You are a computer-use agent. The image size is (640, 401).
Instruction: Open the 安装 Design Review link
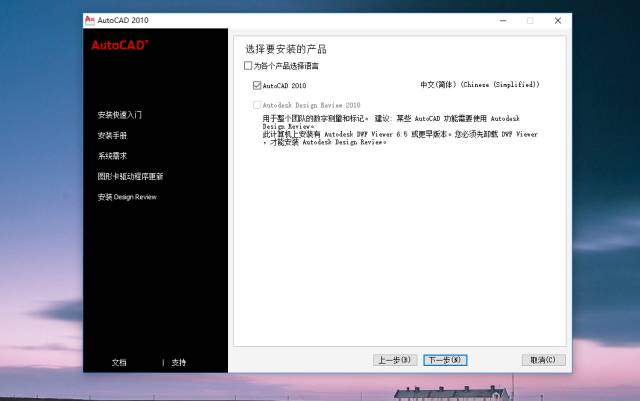(x=127, y=197)
